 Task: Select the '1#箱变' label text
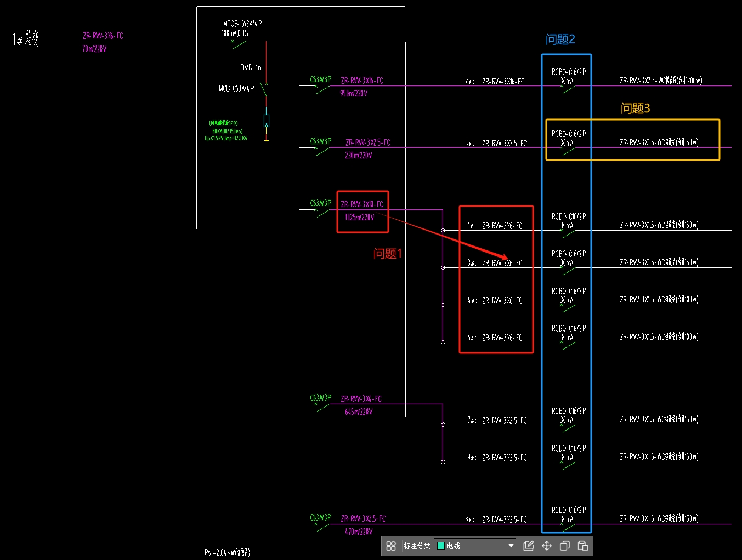(26, 39)
